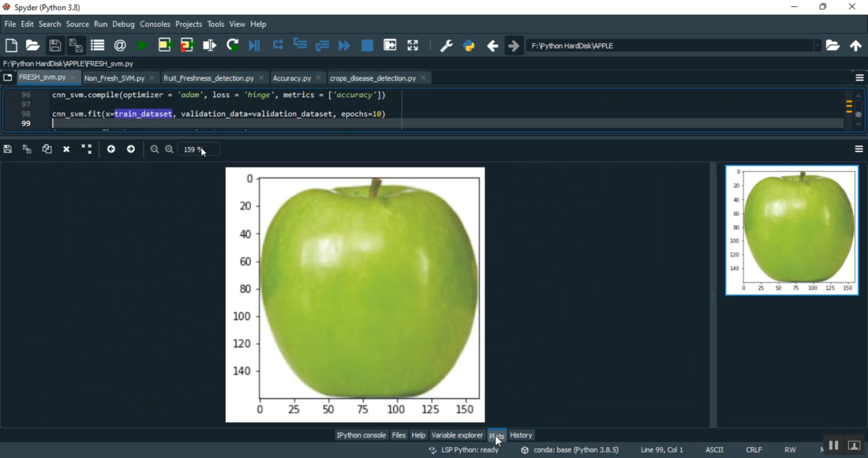
Task: Open the Consoles menu
Action: (x=155, y=24)
